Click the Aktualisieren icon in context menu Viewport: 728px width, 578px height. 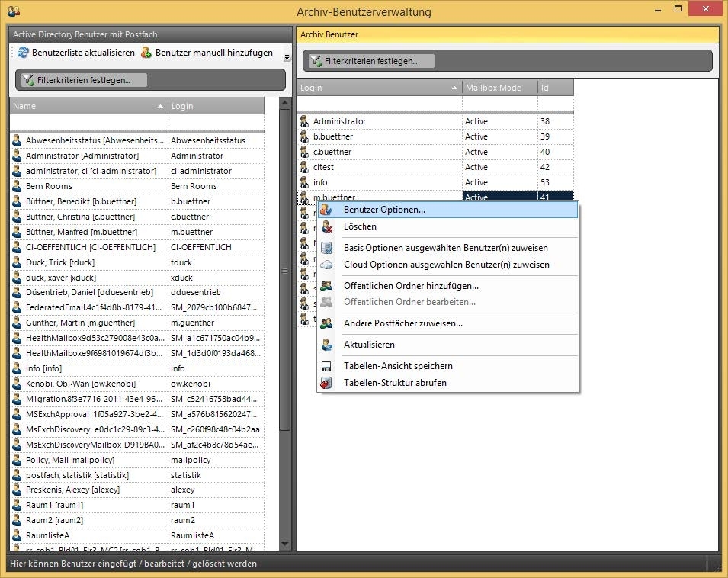327,345
